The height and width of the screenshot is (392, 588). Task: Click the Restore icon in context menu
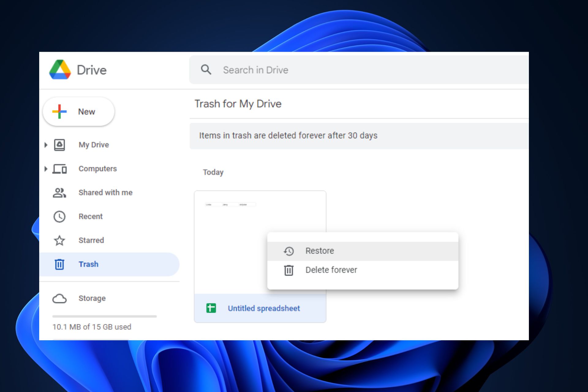[x=288, y=250]
